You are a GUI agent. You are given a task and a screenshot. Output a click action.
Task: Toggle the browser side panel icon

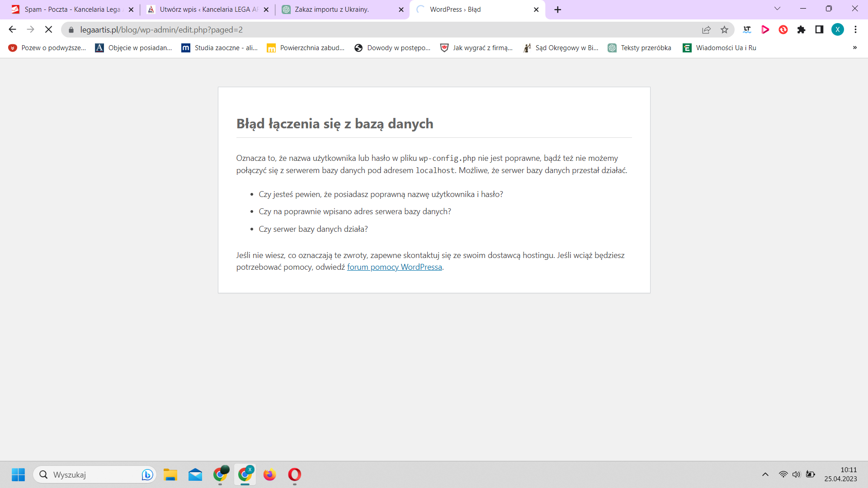[819, 30]
